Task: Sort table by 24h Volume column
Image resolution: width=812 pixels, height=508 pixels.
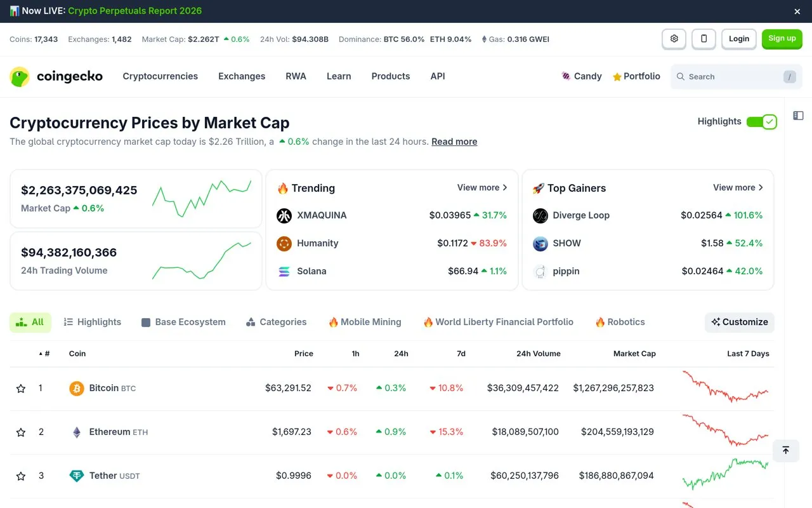Action: (x=539, y=354)
